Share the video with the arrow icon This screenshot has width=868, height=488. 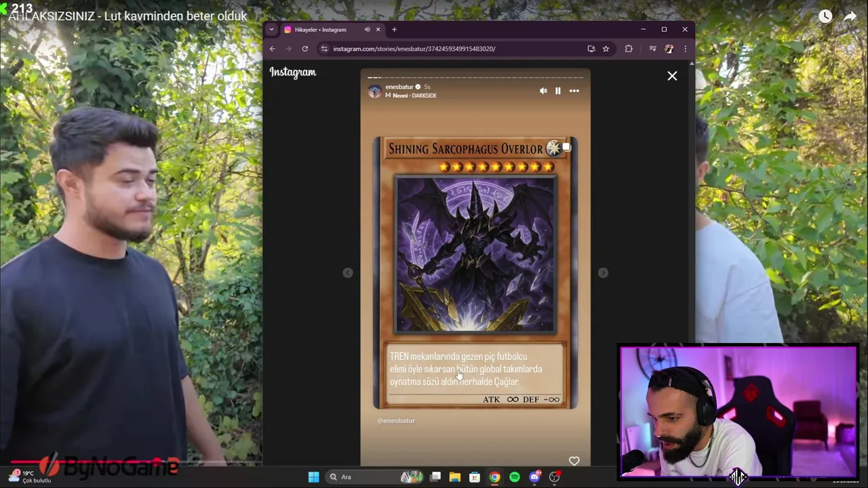tap(850, 16)
